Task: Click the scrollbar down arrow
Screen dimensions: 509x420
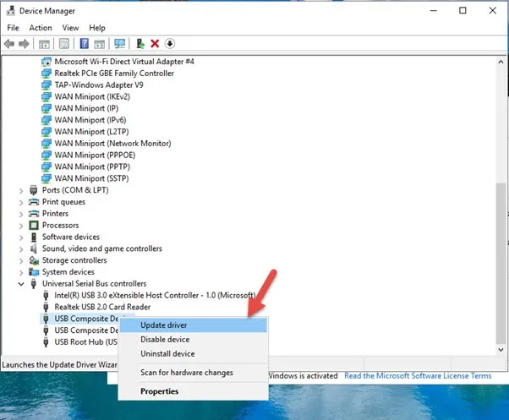Action: 501,350
